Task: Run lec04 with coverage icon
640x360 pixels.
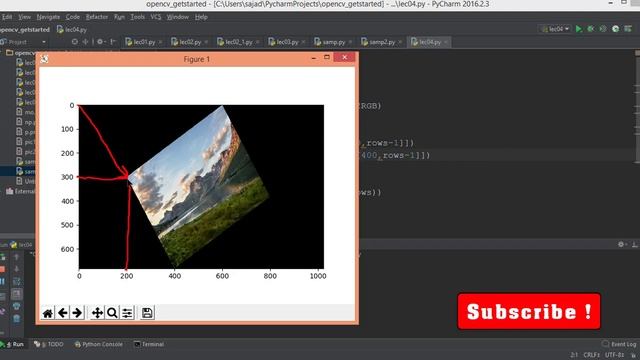Action: click(x=603, y=29)
